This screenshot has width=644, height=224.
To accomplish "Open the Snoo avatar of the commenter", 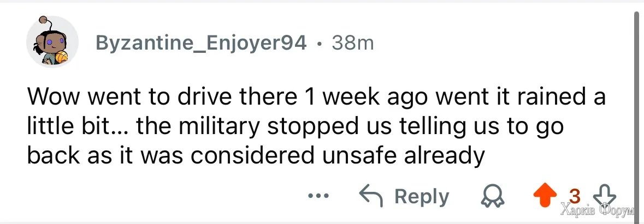I will click(x=53, y=43).
